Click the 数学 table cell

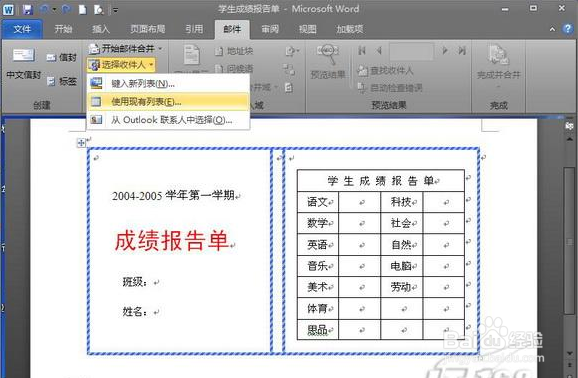[x=318, y=223]
